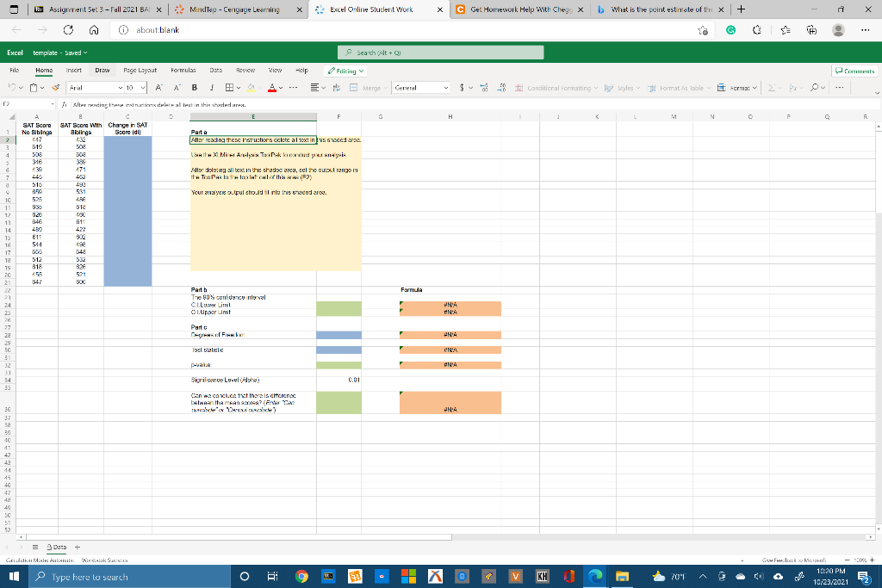Click the Name Box showing E2

click(28, 104)
